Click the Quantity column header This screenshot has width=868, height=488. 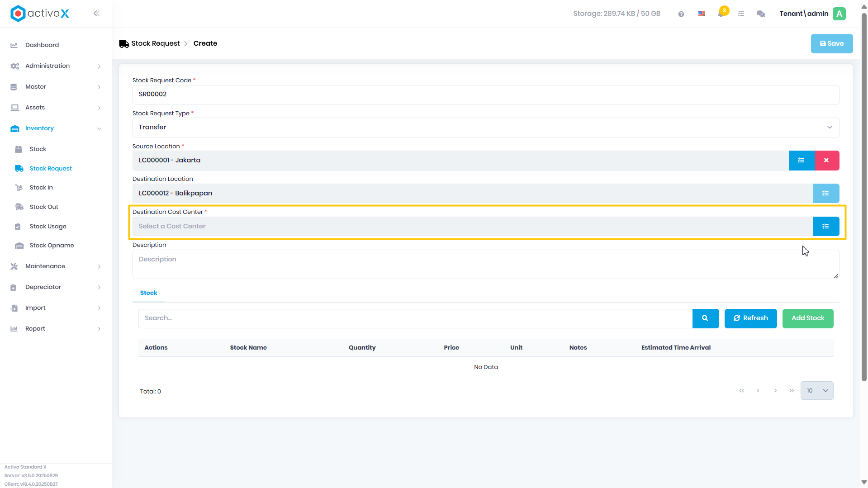point(362,348)
